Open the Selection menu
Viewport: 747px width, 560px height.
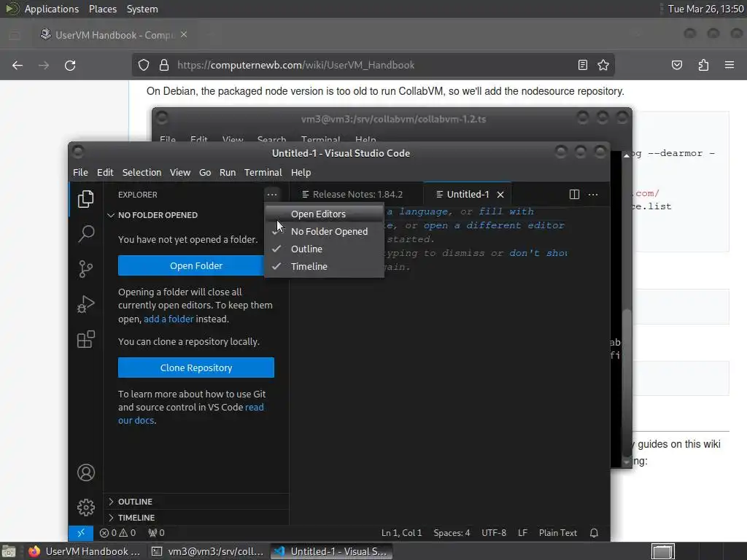(x=142, y=172)
